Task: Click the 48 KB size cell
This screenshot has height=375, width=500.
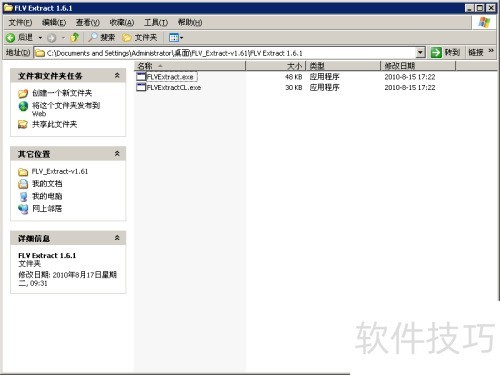Action: (x=294, y=77)
